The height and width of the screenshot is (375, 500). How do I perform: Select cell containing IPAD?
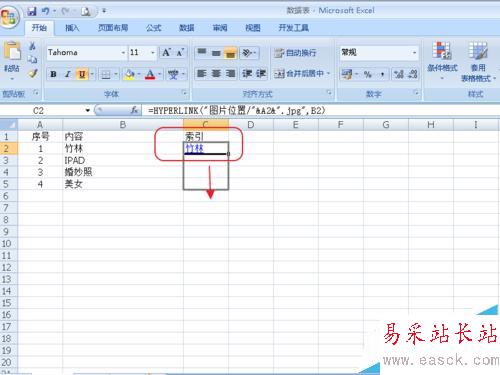[123, 160]
